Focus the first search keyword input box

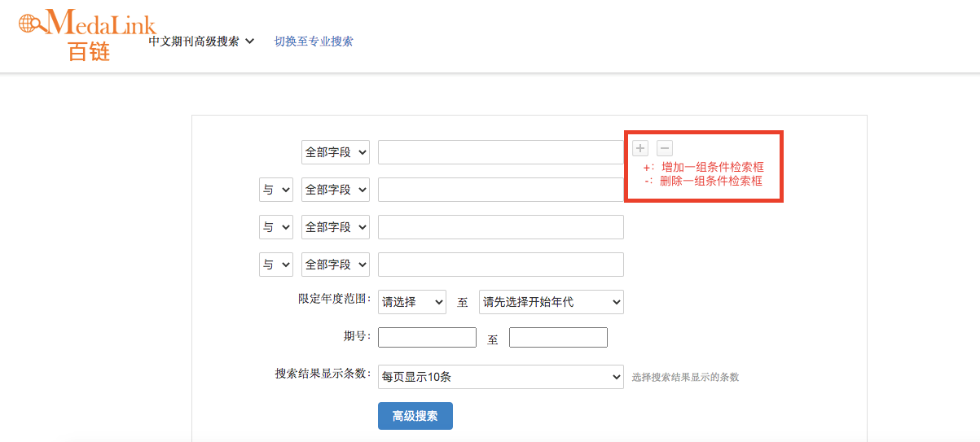pos(500,152)
